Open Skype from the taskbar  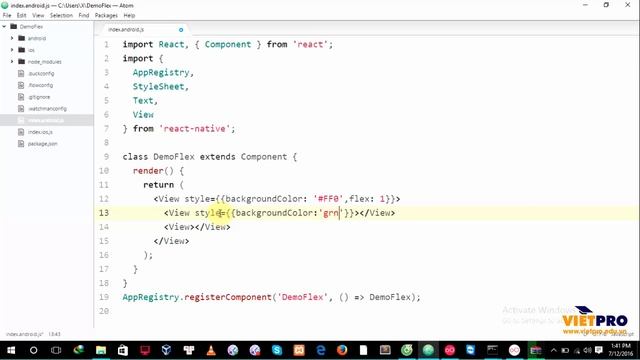click(x=277, y=350)
